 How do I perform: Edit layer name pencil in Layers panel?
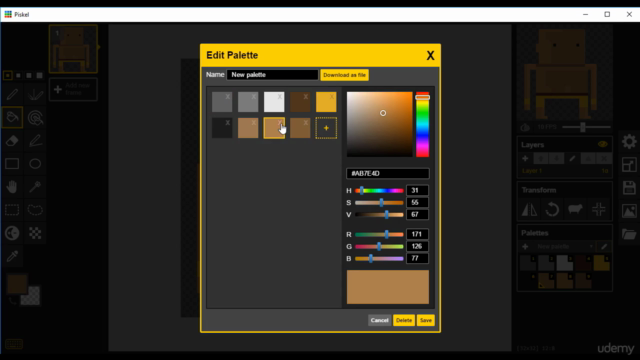pos(572,158)
